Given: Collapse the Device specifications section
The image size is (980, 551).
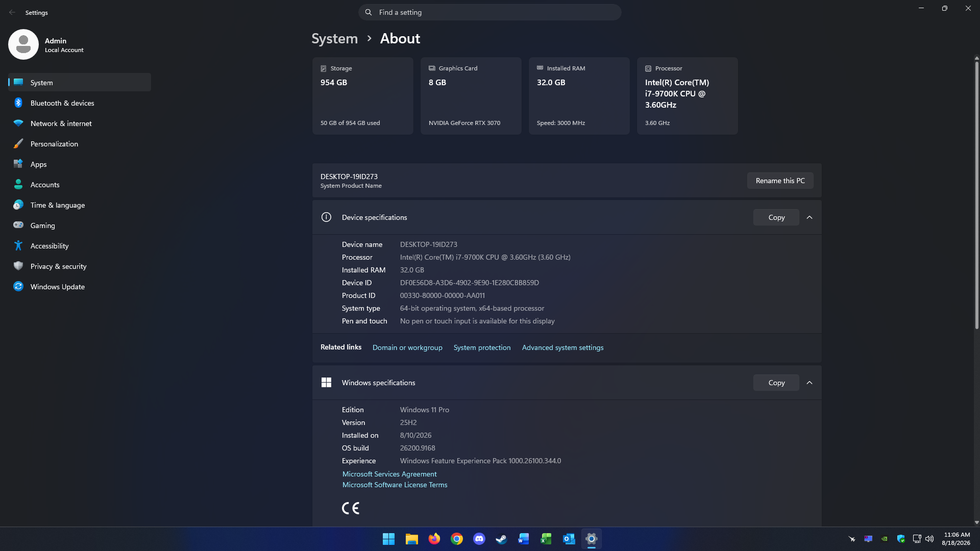Looking at the screenshot, I should point(810,217).
